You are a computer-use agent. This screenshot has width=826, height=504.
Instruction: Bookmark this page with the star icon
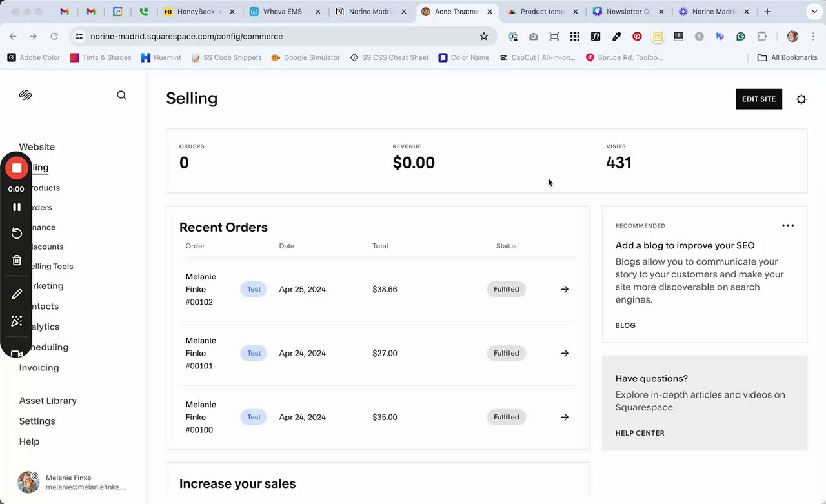click(484, 37)
